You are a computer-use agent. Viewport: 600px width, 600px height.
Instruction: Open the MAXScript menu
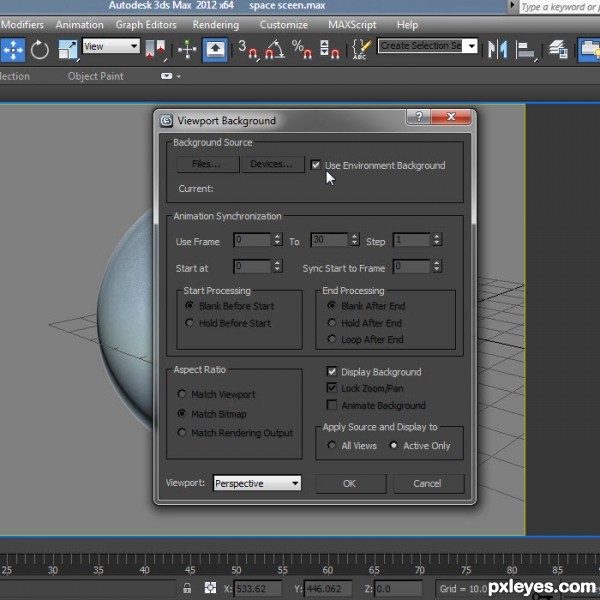click(352, 25)
